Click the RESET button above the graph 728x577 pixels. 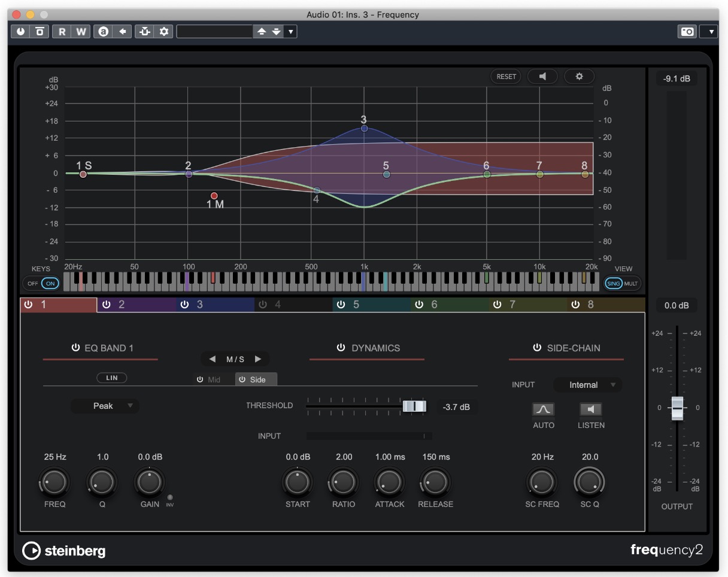point(506,77)
